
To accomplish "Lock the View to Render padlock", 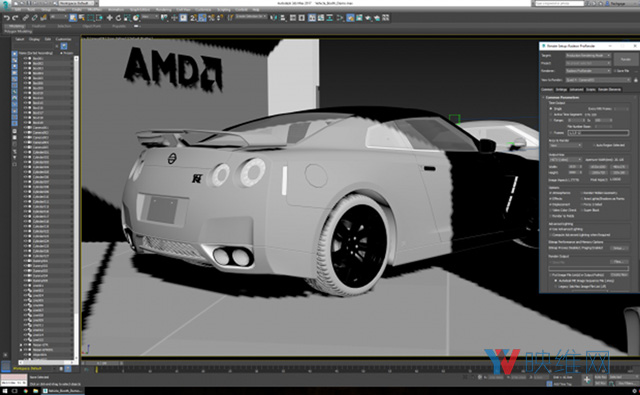I will [x=636, y=80].
